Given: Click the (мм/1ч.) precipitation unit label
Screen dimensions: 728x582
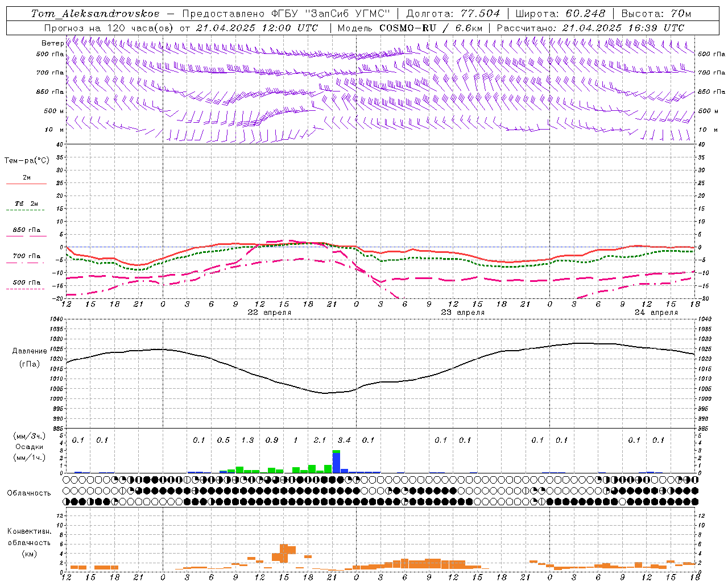Looking at the screenshot, I should (28, 458).
